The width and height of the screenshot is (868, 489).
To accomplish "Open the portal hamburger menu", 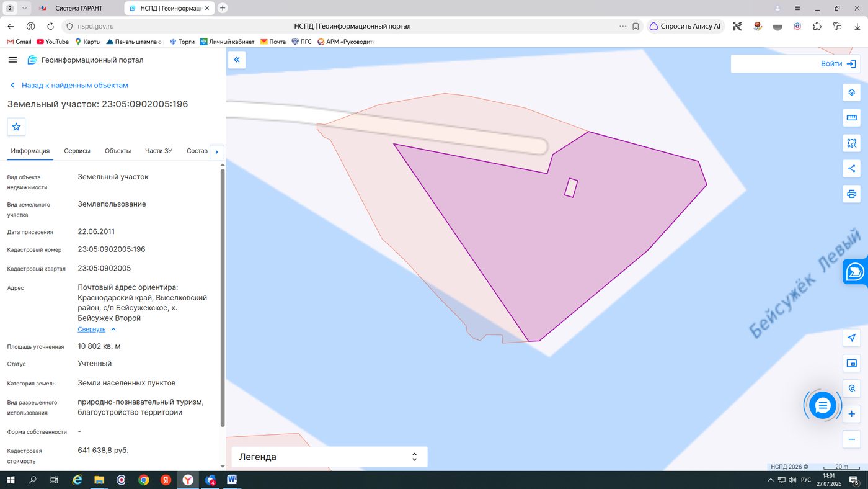I will tap(12, 60).
